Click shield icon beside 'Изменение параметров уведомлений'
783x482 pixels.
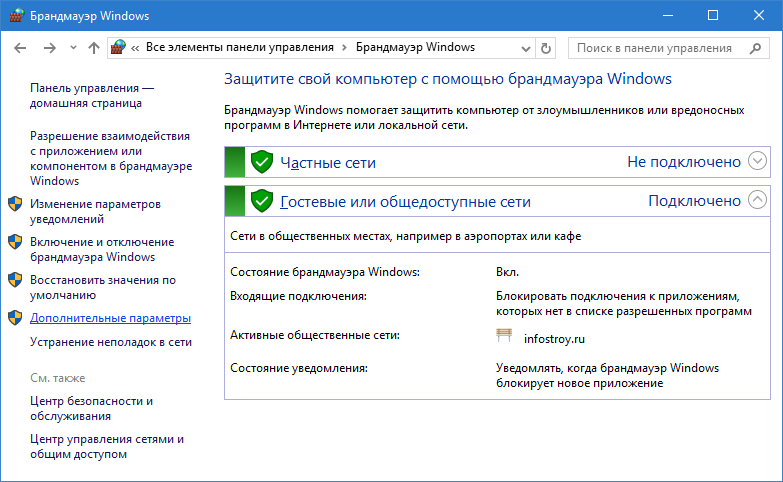point(15,204)
